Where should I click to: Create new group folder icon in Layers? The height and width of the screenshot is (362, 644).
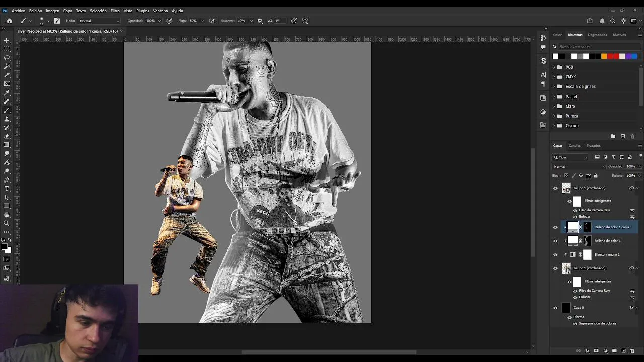click(614, 351)
